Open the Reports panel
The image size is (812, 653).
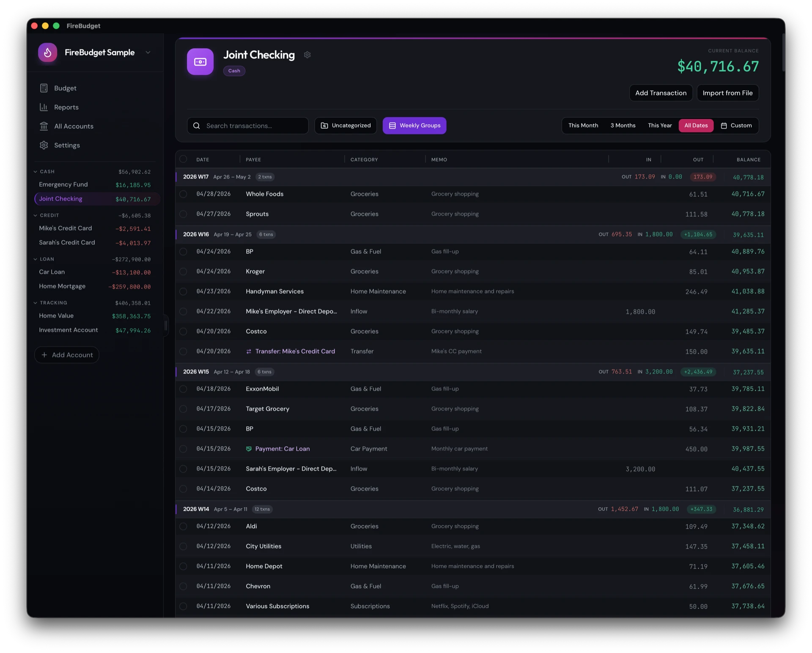click(x=66, y=107)
